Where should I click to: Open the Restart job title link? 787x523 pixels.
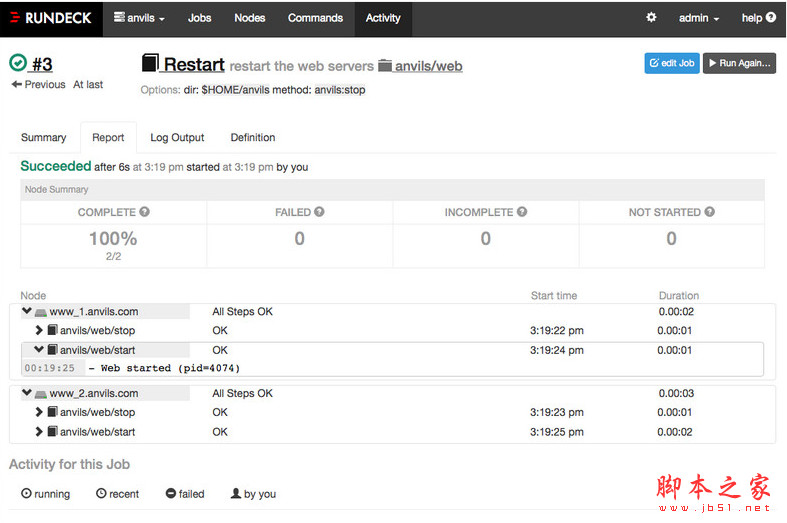[194, 65]
